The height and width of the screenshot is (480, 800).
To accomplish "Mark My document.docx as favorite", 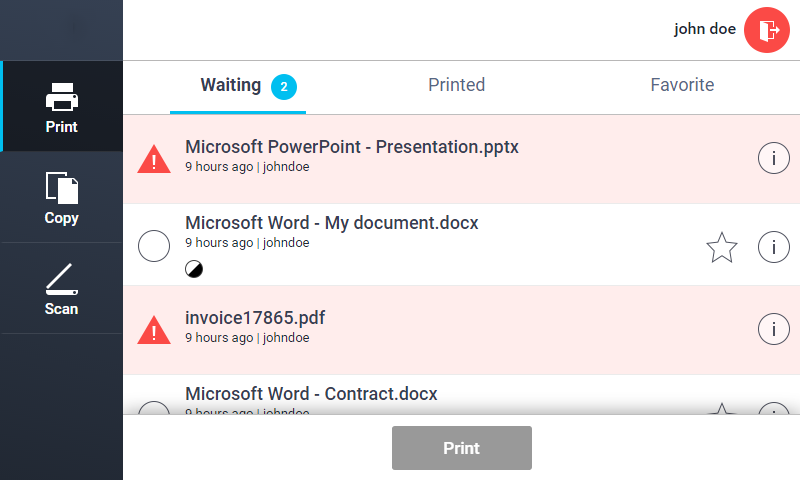I will [x=721, y=247].
